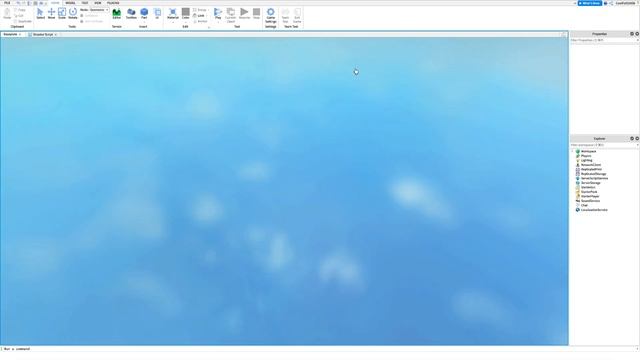The height and width of the screenshot is (360, 640).
Task: Select ReplicatedStorage in Explorer
Action: click(x=593, y=174)
